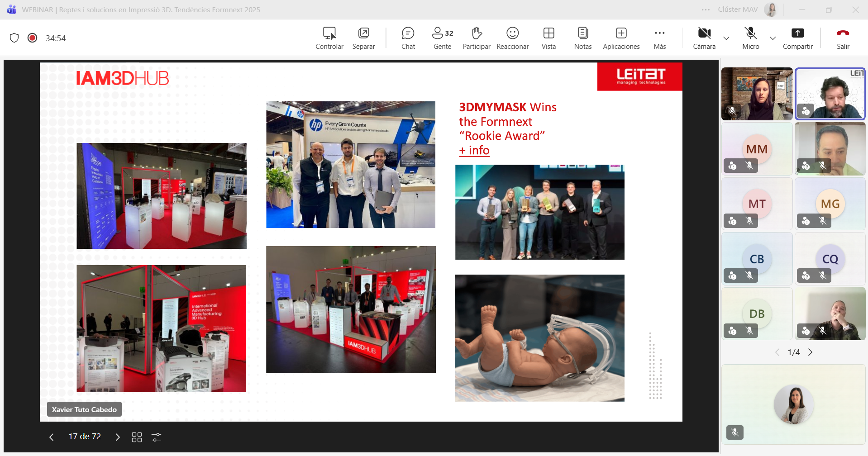
Task: Expand microphone options dropdown arrow
Action: 773,38
